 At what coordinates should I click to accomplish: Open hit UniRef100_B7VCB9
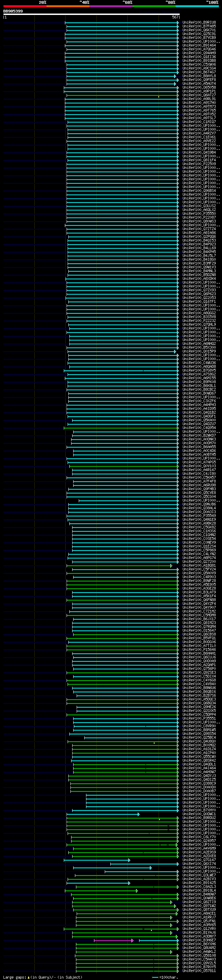coord(199,38)
